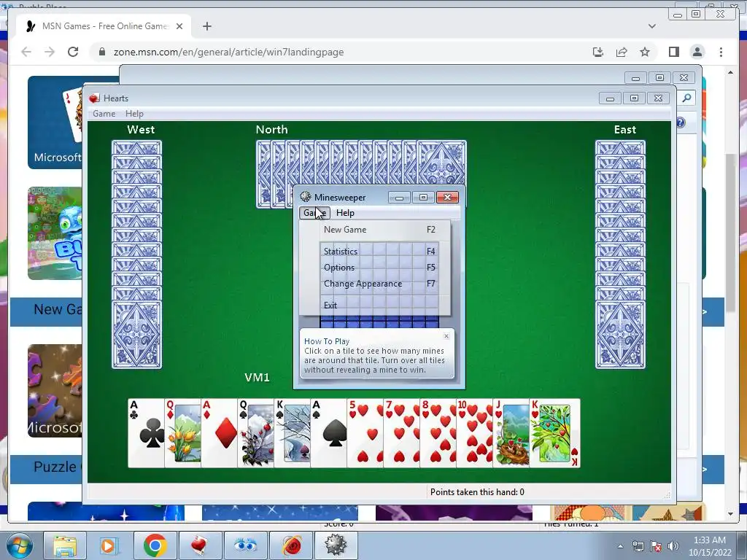Close the MSN Games tab
The width and height of the screenshot is (747, 560).
(179, 26)
